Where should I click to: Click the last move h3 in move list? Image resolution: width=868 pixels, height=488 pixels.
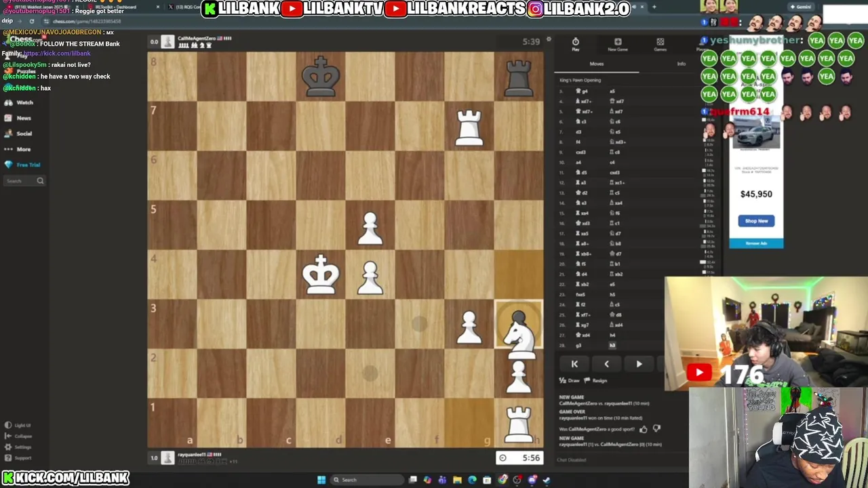tap(612, 346)
